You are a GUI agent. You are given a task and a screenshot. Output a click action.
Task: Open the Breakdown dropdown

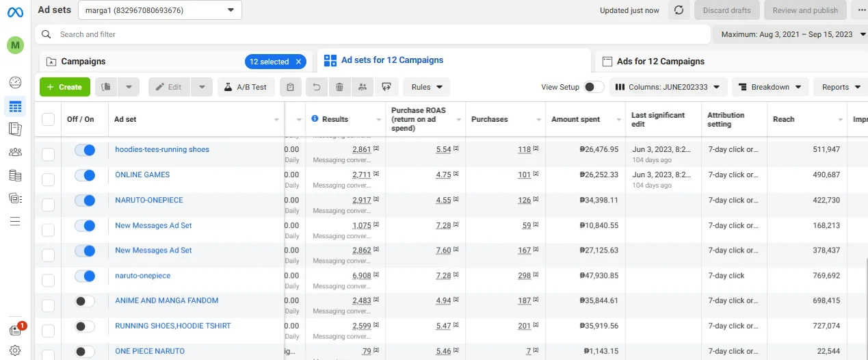click(770, 87)
